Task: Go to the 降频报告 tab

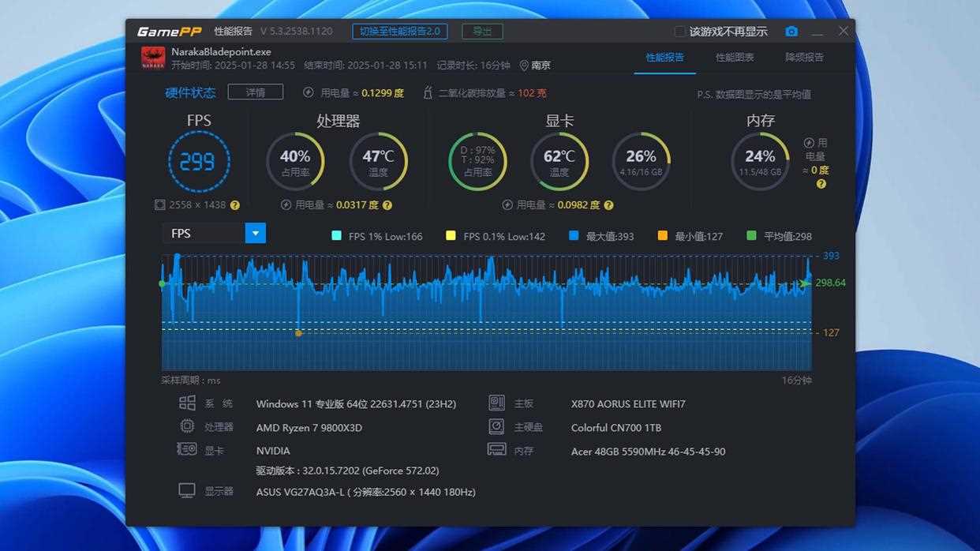Action: [805, 58]
